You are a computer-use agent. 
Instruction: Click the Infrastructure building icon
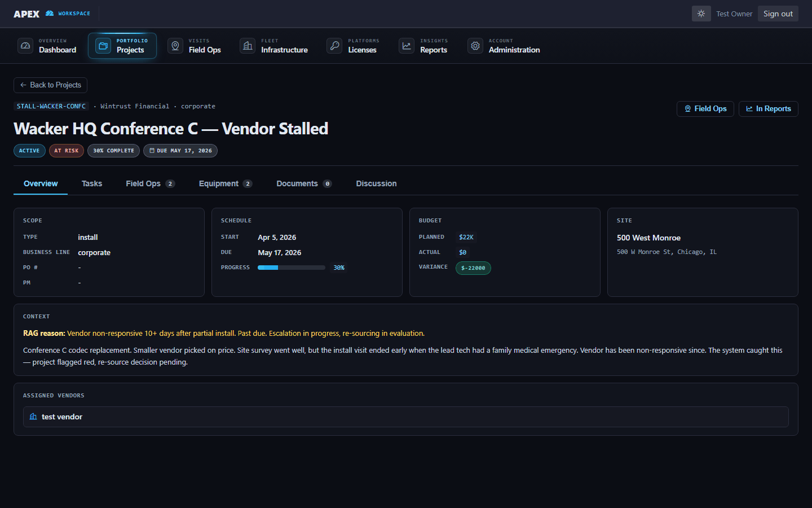(248, 46)
